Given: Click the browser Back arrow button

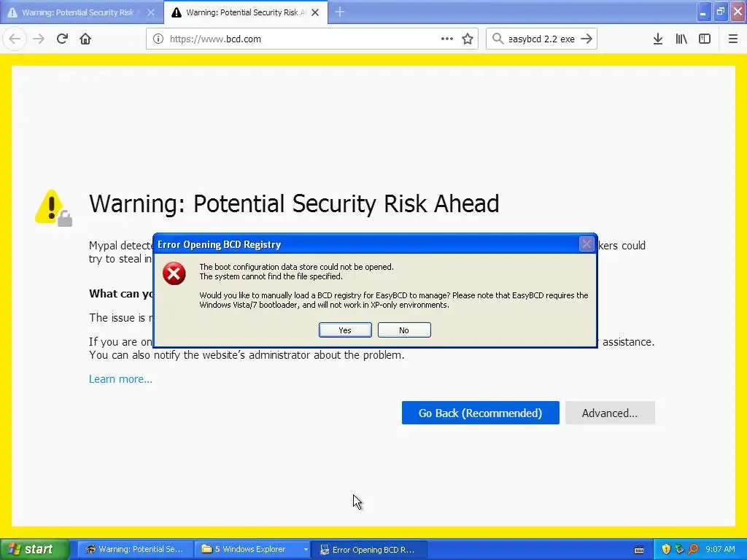Looking at the screenshot, I should point(15,39).
